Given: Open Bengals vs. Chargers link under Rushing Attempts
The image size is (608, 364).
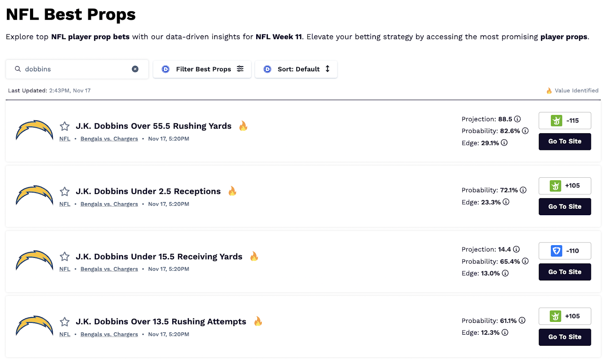Looking at the screenshot, I should pos(109,334).
